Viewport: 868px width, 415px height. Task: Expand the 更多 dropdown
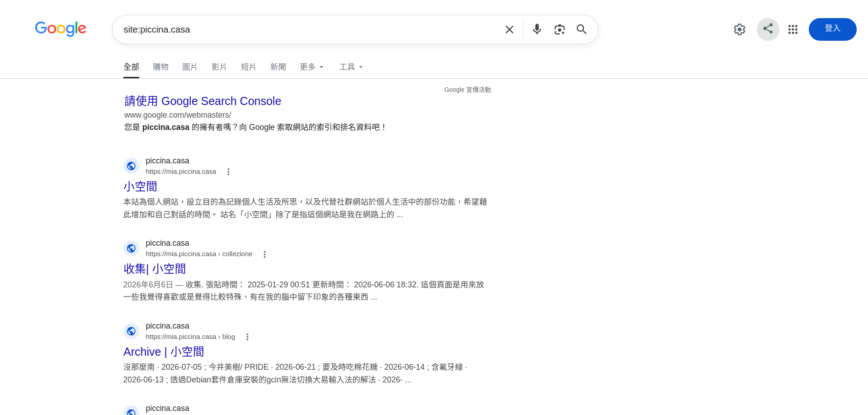(x=312, y=67)
